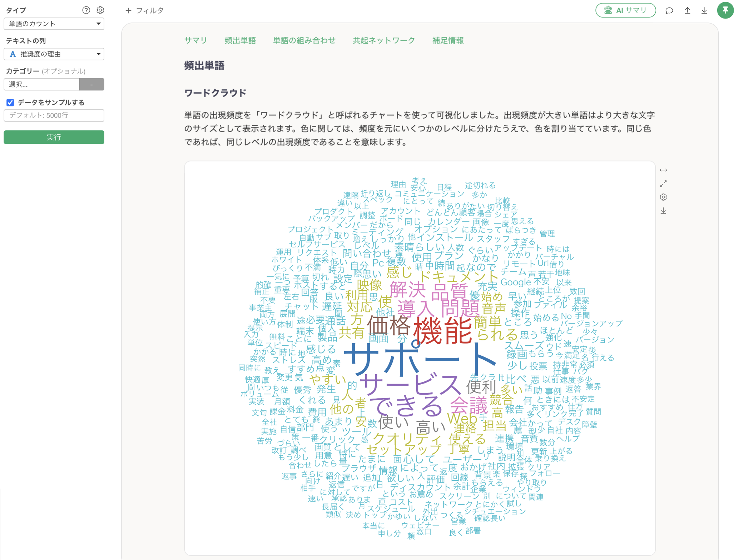Click the top bar download arrow icon
The height and width of the screenshot is (560, 734).
704,10
